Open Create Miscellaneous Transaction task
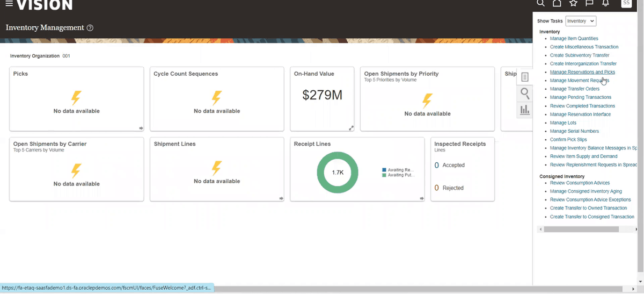Viewport: 644px width, 294px height. pos(584,47)
